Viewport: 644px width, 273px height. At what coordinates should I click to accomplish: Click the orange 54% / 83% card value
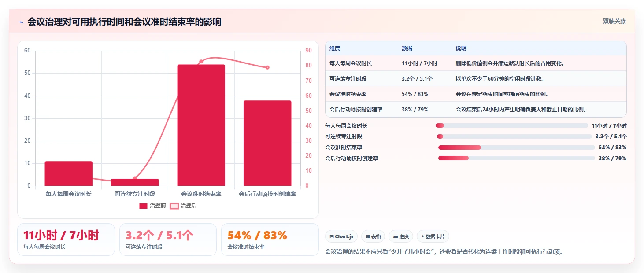(257, 236)
